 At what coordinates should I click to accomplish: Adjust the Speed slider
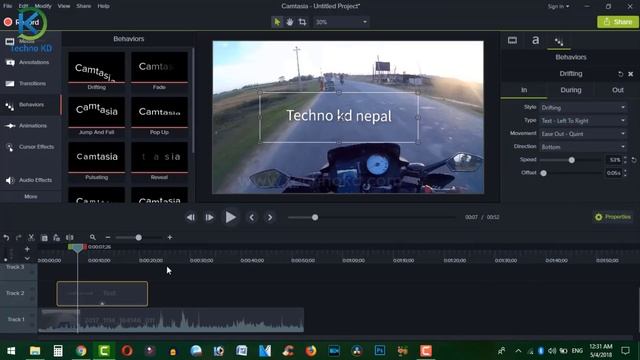click(571, 160)
